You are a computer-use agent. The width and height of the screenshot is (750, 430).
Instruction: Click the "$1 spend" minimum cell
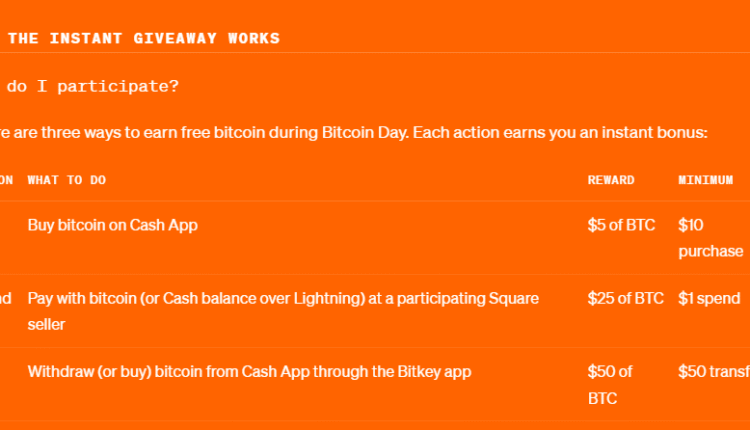tap(709, 298)
